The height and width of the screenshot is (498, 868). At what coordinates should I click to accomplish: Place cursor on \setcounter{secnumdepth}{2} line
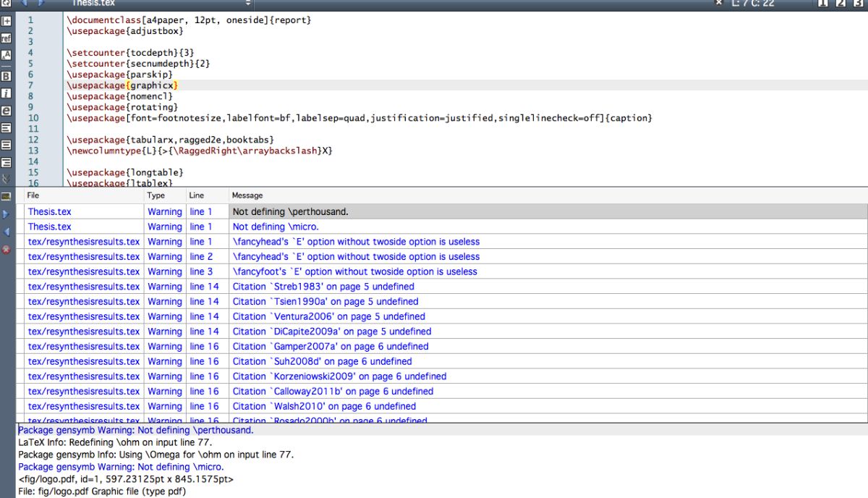[x=138, y=64]
